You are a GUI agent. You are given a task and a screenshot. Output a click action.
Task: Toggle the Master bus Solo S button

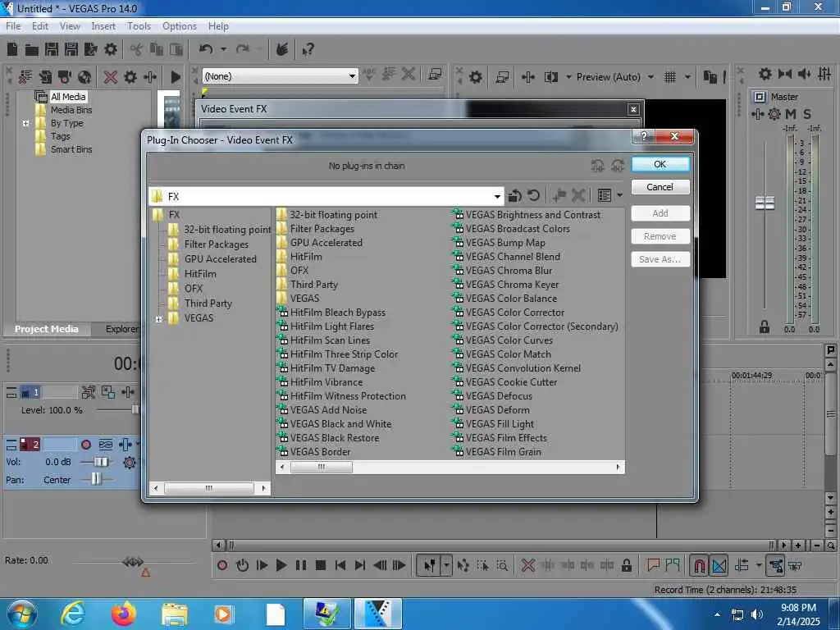pos(807,113)
